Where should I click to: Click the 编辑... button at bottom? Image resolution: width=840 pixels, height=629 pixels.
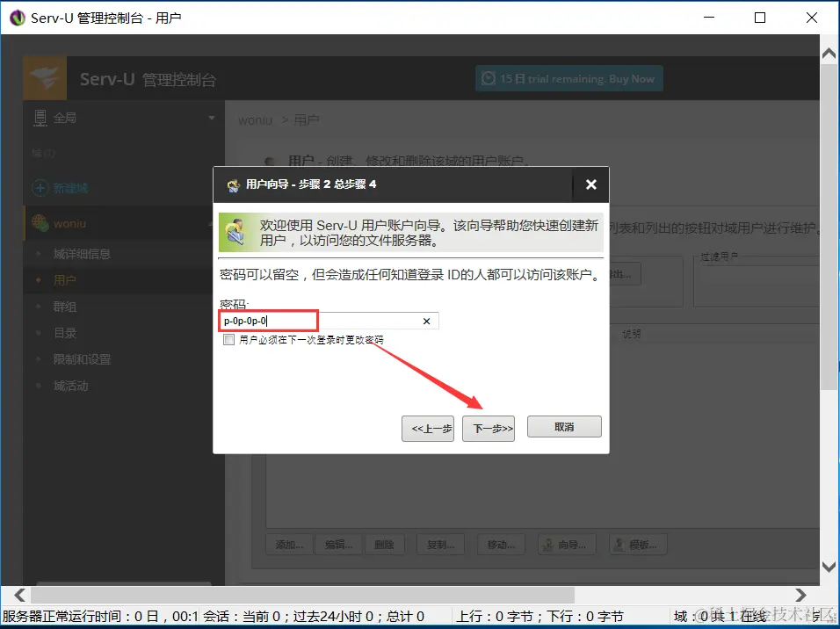pos(338,545)
